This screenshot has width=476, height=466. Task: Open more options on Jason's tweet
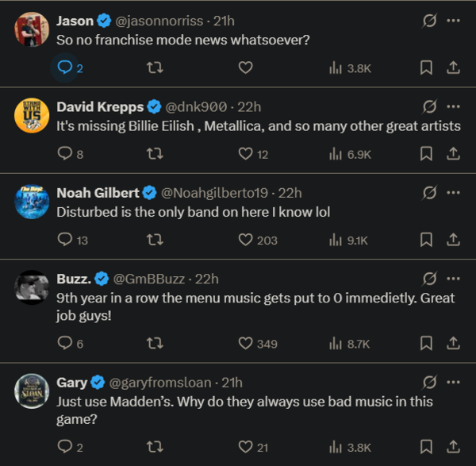click(x=453, y=21)
